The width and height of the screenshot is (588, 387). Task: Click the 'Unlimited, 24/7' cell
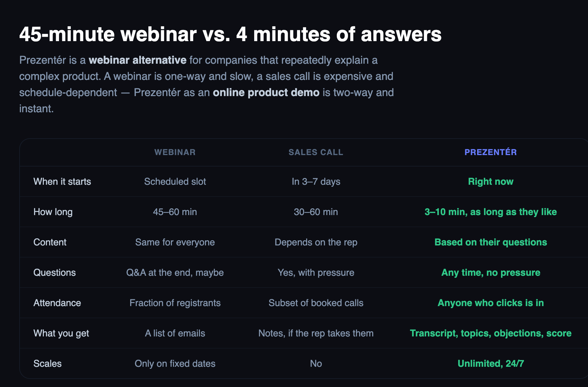click(491, 363)
